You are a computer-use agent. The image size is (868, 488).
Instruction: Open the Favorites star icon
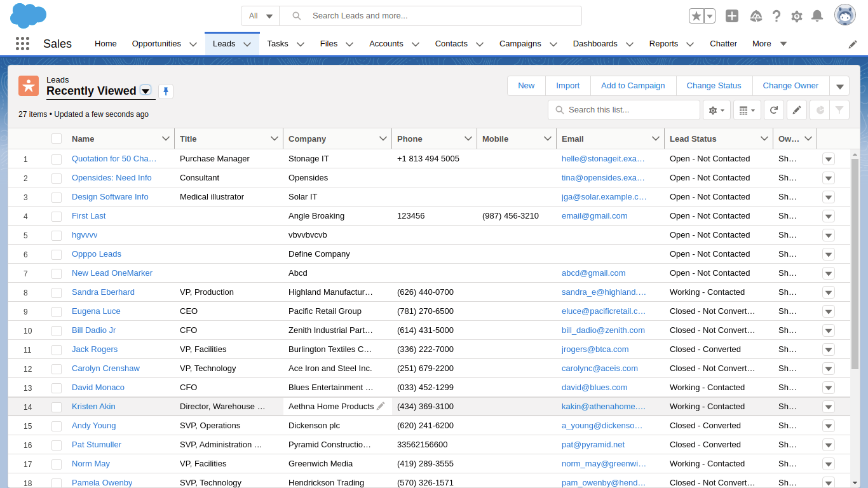click(x=696, y=16)
